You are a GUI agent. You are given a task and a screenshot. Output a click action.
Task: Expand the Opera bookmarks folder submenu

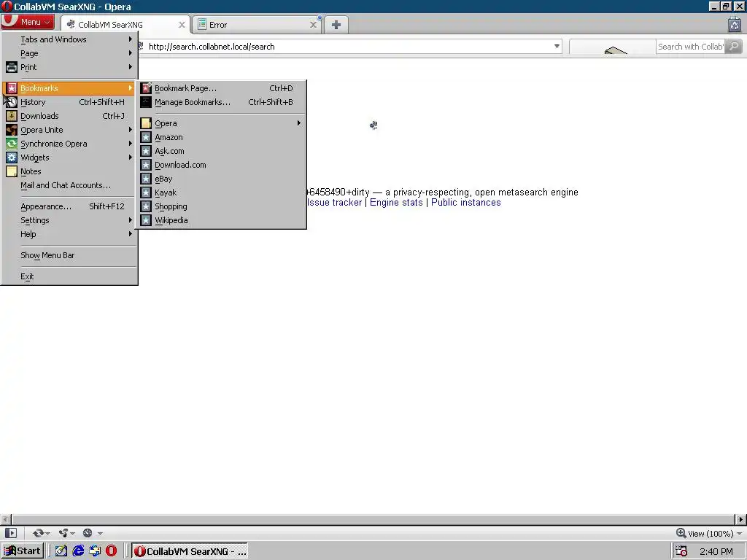click(x=221, y=123)
